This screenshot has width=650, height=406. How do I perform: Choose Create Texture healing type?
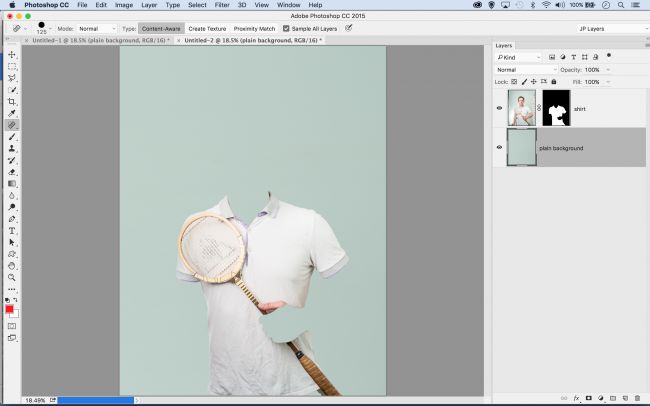click(x=207, y=29)
